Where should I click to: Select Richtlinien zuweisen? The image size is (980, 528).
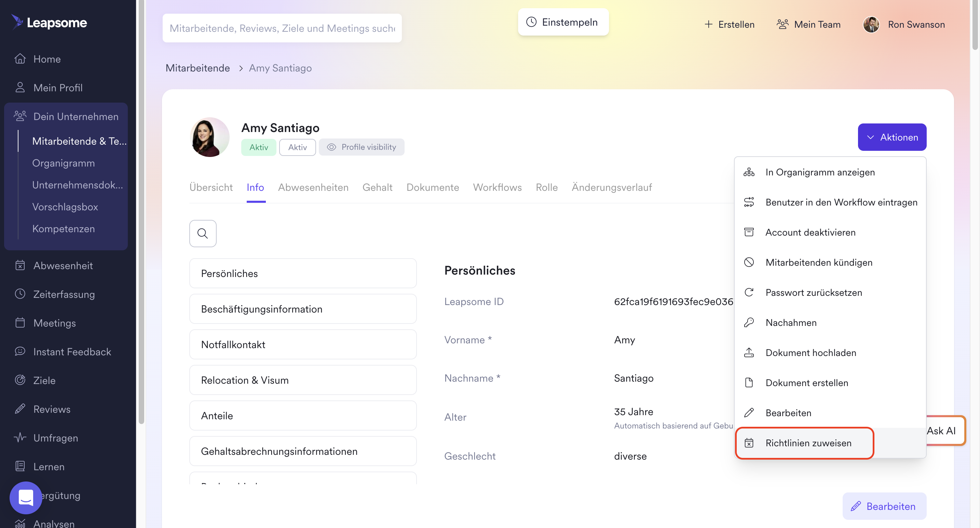pos(830,443)
